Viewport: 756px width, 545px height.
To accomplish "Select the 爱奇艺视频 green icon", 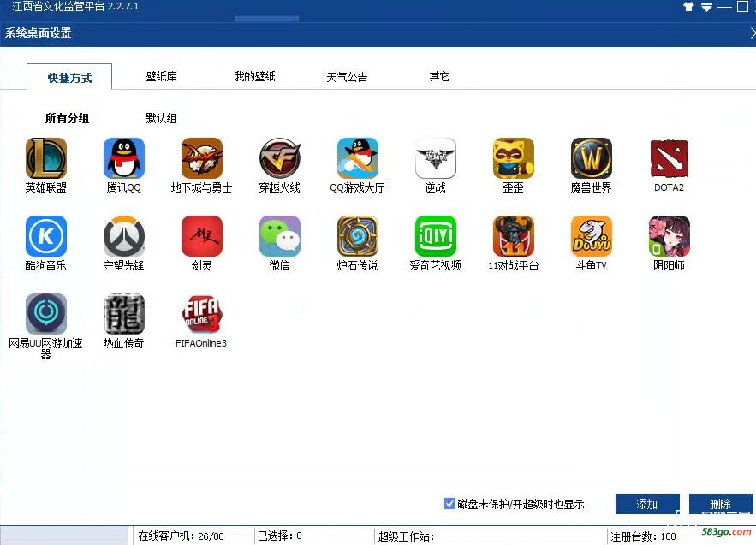I will (x=436, y=236).
